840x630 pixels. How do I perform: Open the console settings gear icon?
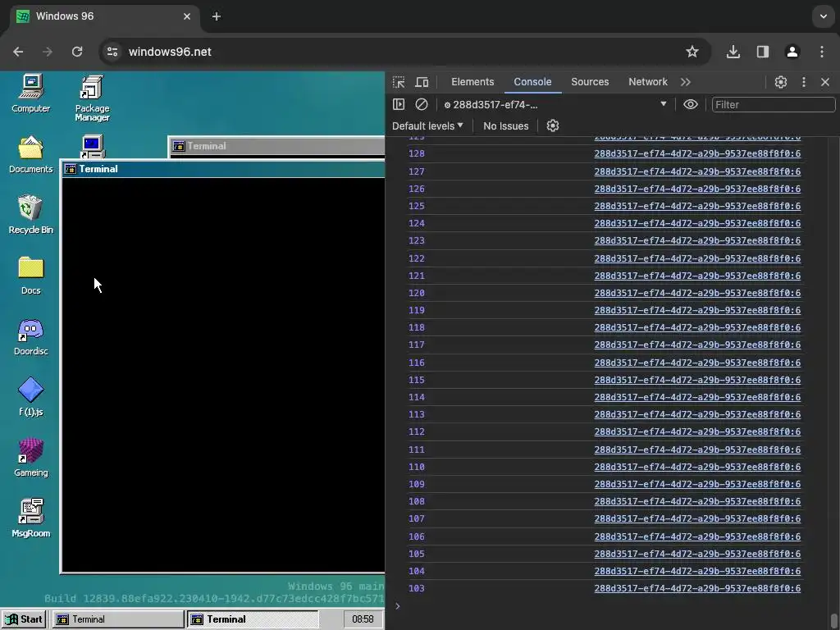coord(552,126)
